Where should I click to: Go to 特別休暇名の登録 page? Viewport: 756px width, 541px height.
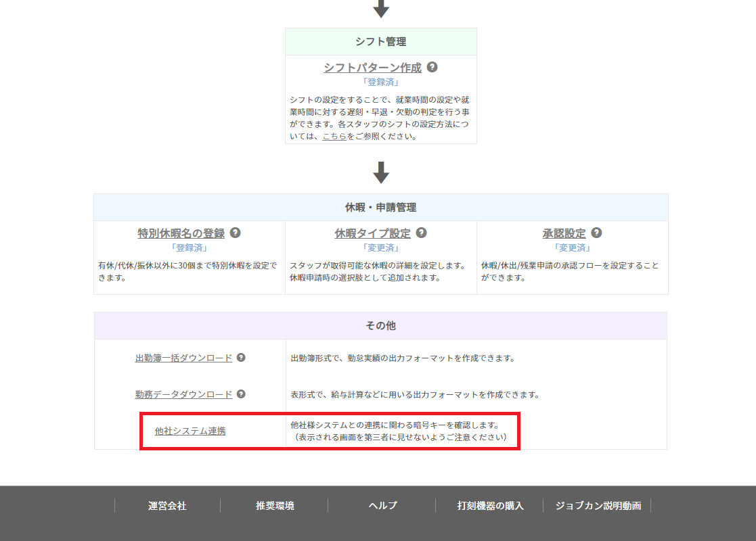(181, 233)
